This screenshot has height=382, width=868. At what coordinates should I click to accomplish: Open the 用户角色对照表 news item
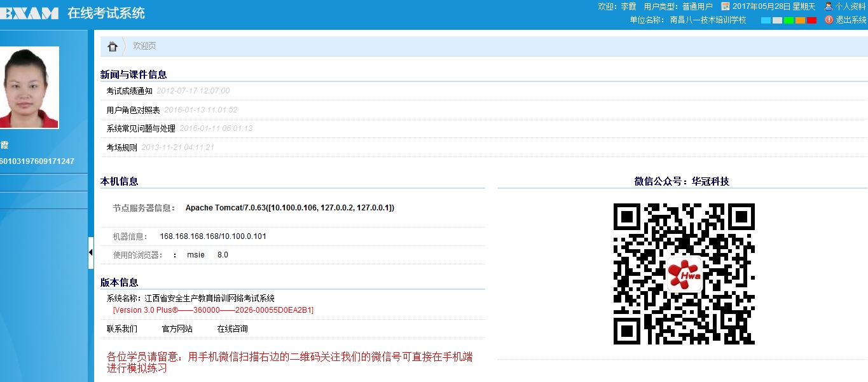[x=134, y=110]
